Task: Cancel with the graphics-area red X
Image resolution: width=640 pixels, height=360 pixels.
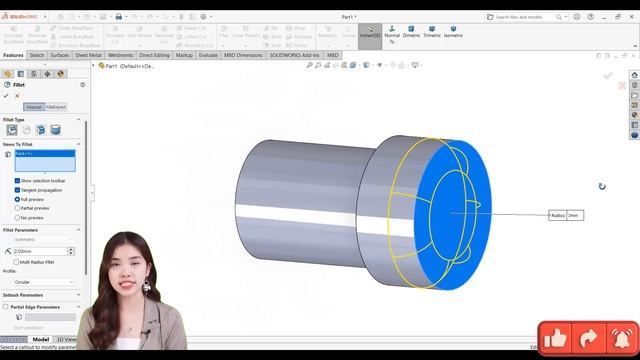Action: tap(622, 85)
